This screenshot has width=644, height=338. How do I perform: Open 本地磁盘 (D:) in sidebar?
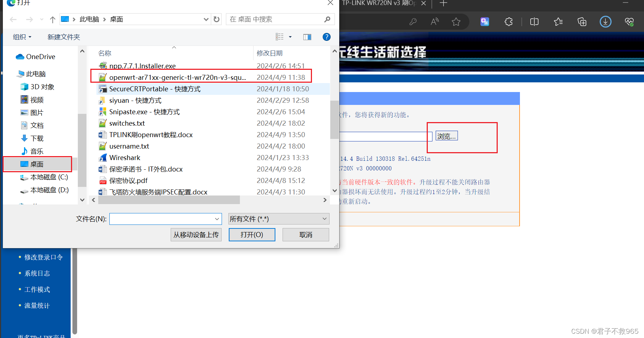pos(44,190)
